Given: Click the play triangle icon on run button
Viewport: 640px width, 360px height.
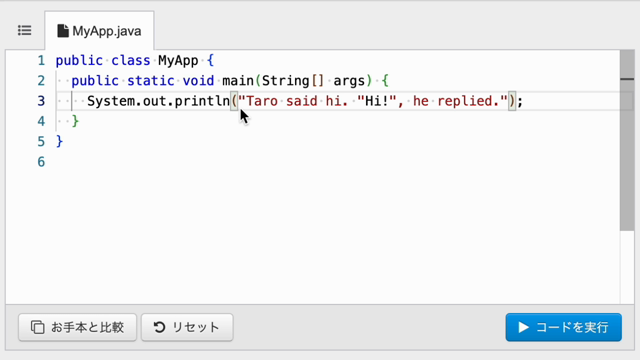Looking at the screenshot, I should 523,327.
